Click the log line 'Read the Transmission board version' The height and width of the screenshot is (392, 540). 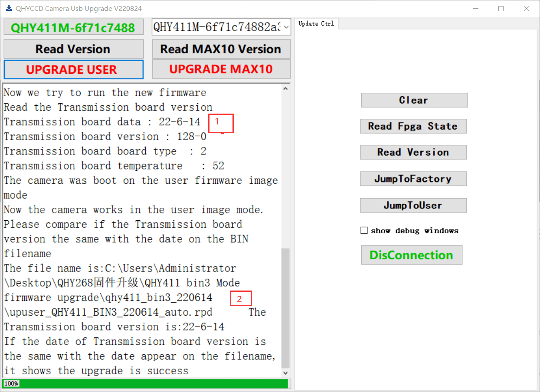[x=108, y=107]
